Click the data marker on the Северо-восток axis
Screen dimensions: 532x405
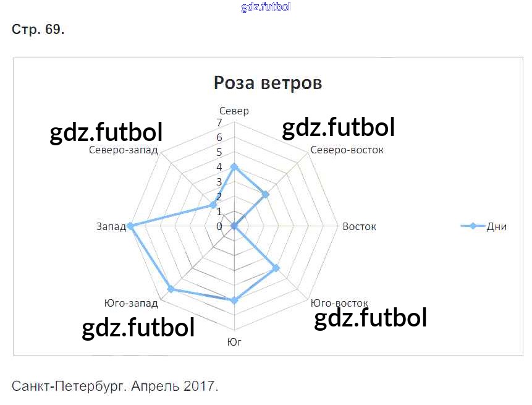point(266,195)
